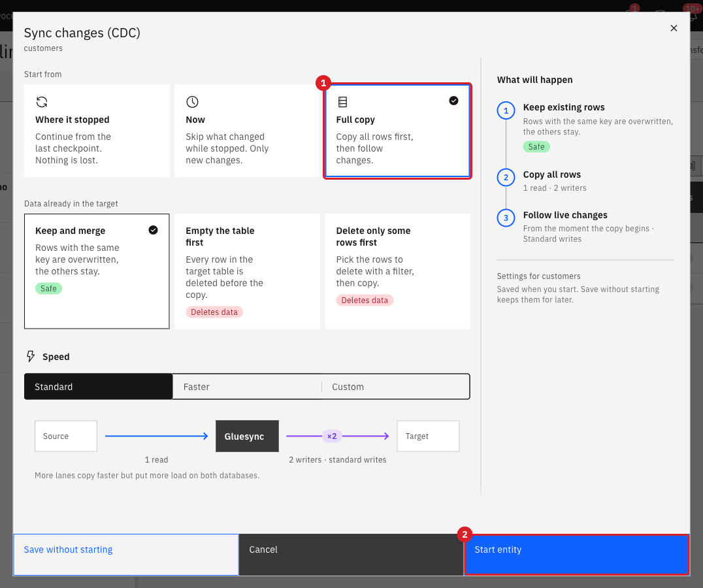Image resolution: width=703 pixels, height=588 pixels.
Task: Click the Target box in the diagram
Action: (428, 436)
